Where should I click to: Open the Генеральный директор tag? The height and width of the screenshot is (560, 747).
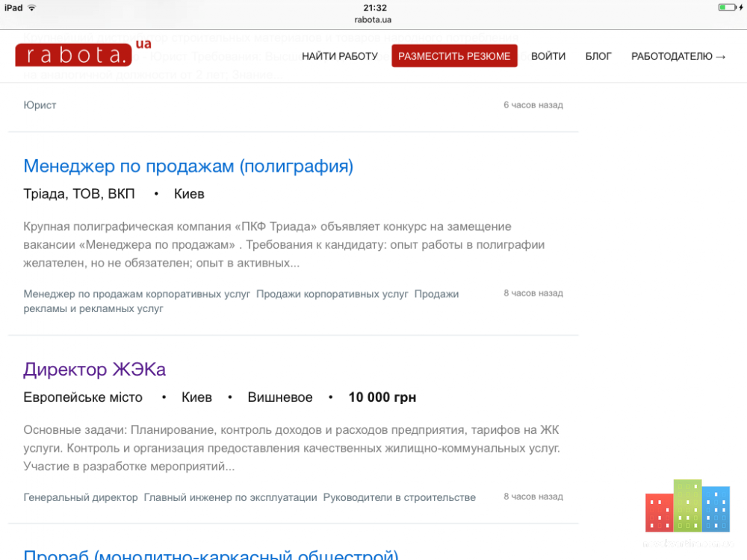(x=81, y=497)
